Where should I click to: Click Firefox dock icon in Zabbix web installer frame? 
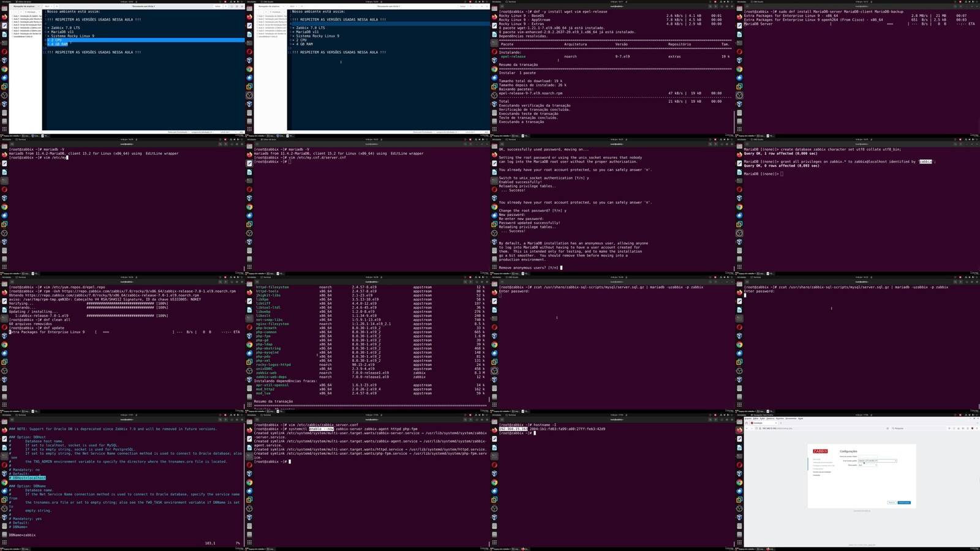pos(739,430)
